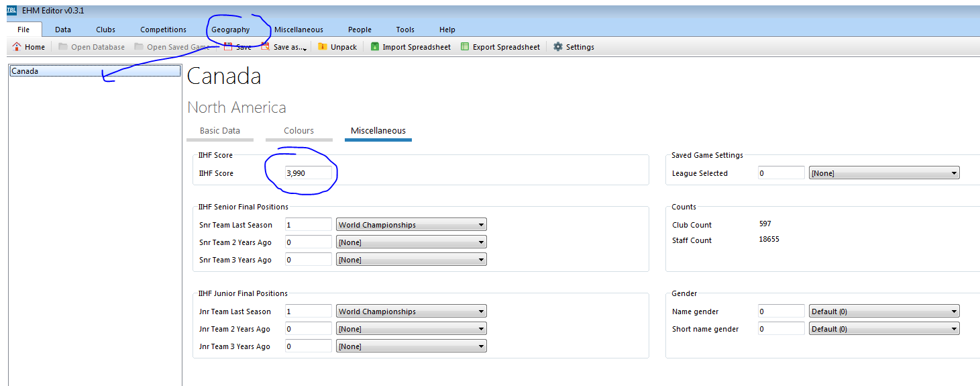Click the Save toolbar button label

243,47
